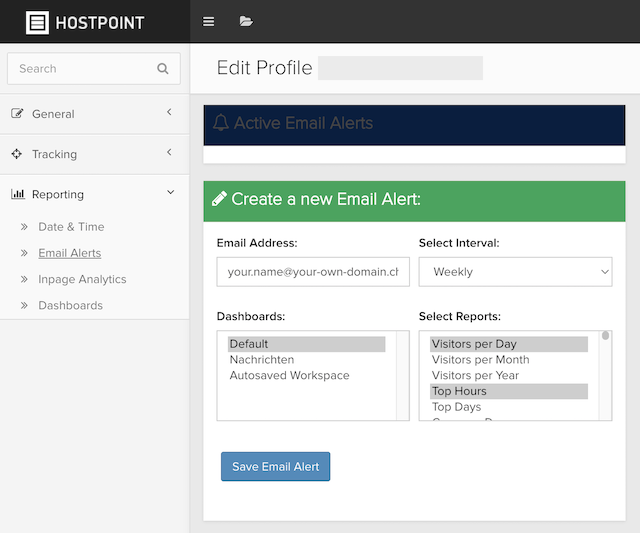Open the Reporting sidebar section
Screen dimensions: 640x533
94,194
